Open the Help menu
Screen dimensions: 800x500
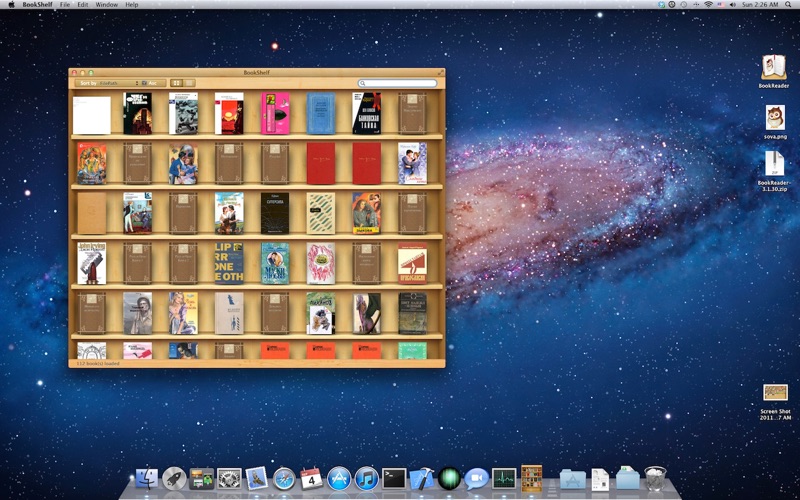point(132,5)
